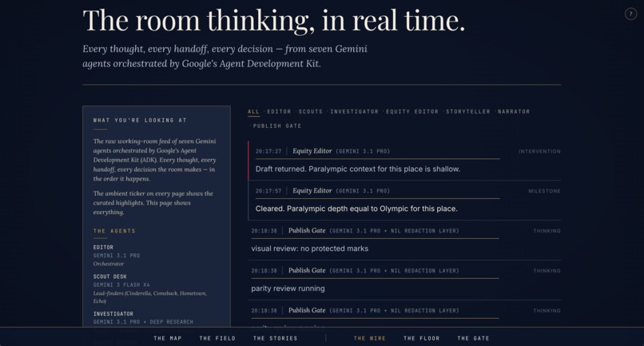Click 'The ambient ticker on every page' paragraph

[153, 203]
